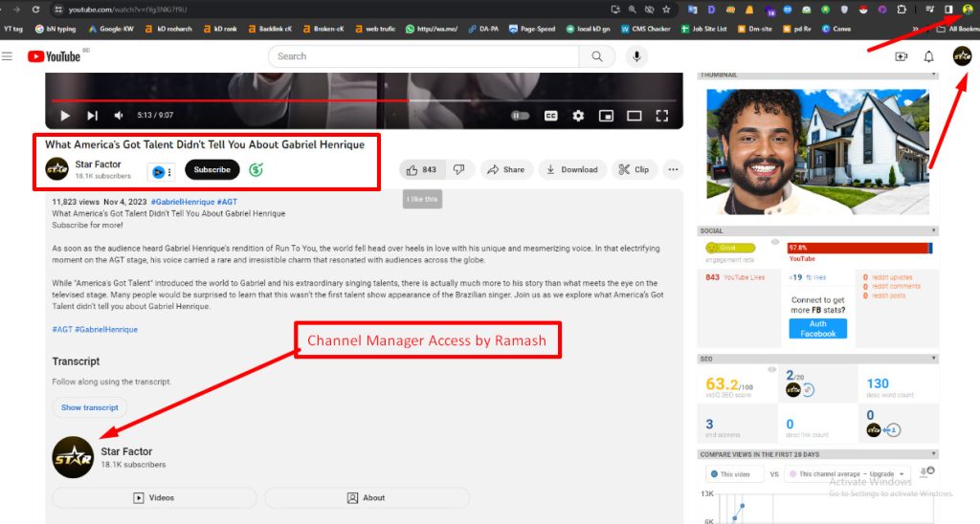Click Show transcript
Image resolution: width=980 pixels, height=524 pixels.
pos(89,407)
